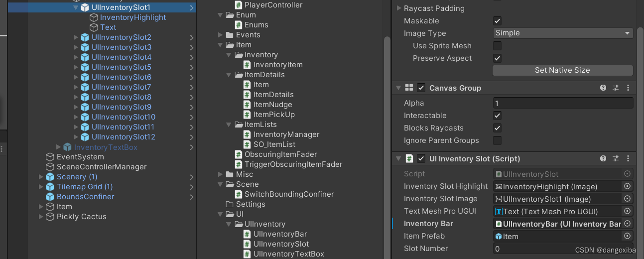The width and height of the screenshot is (644, 259).
Task: Open the PlayerController script file
Action: coord(268,5)
